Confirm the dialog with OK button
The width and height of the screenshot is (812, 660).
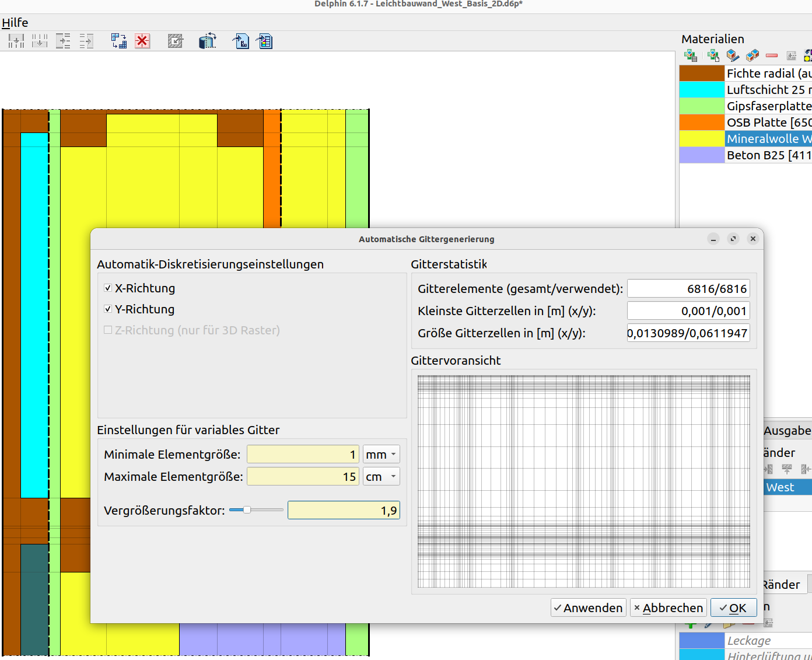point(733,607)
